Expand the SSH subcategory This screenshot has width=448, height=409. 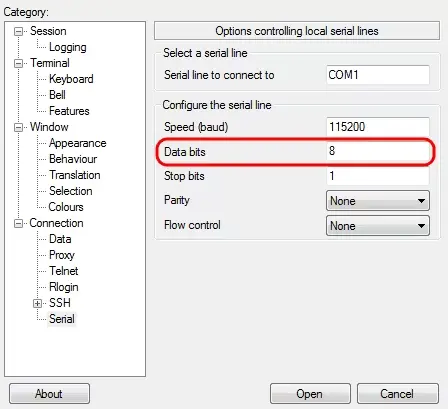pyautogui.click(x=37, y=303)
